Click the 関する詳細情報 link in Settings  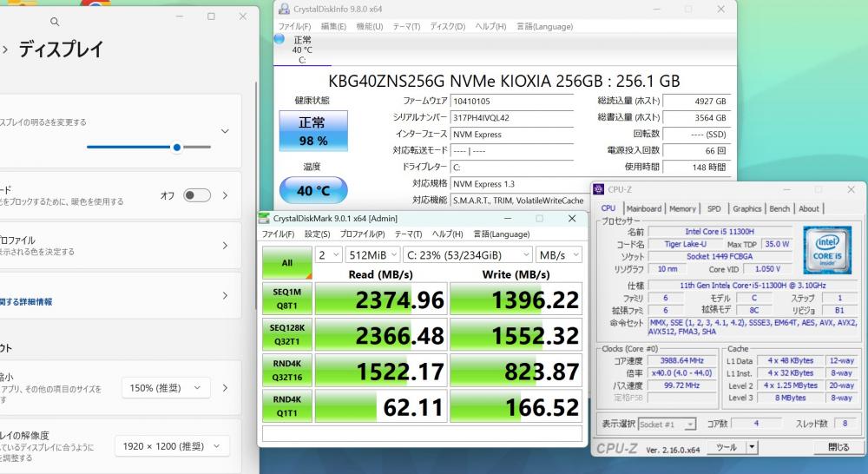27,302
